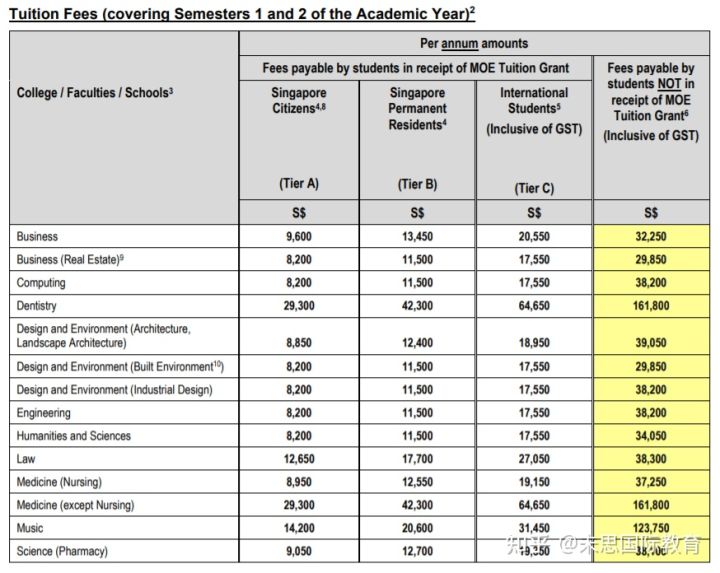Click the Law Tier A fee 12,650
The height and width of the screenshot is (573, 720).
(x=298, y=459)
